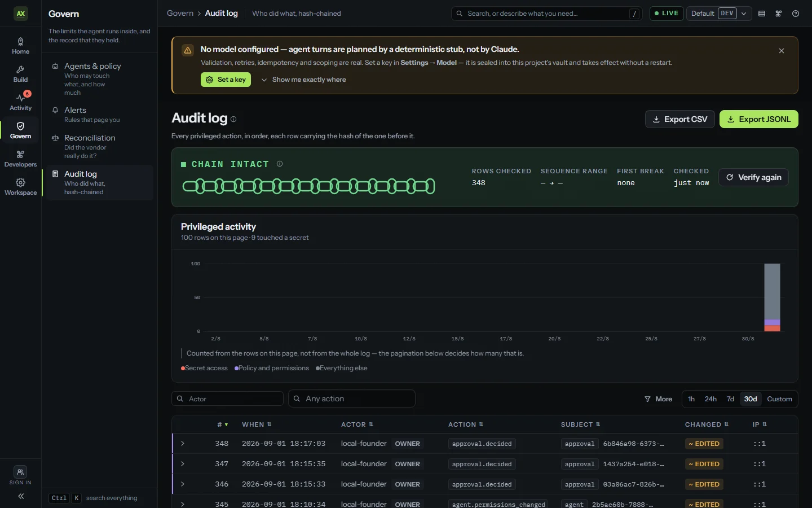Click approval.decided action in row 346
Screen dimensions: 812x508
pyautogui.click(x=482, y=484)
